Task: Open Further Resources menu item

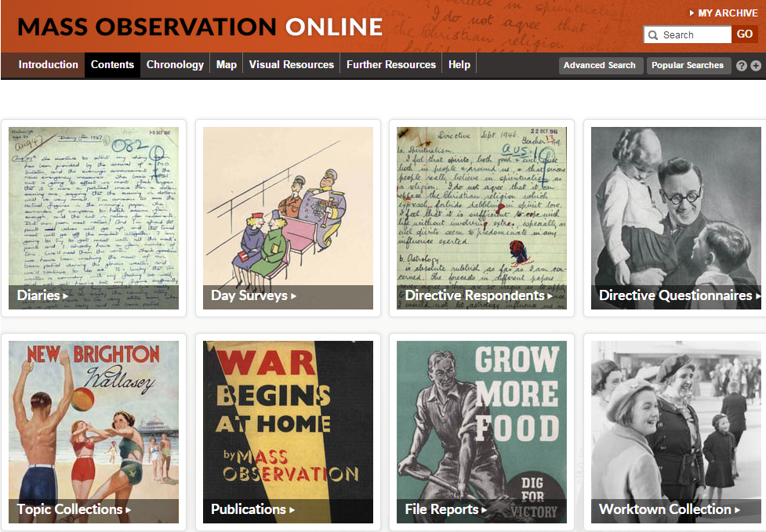Action: [x=390, y=64]
